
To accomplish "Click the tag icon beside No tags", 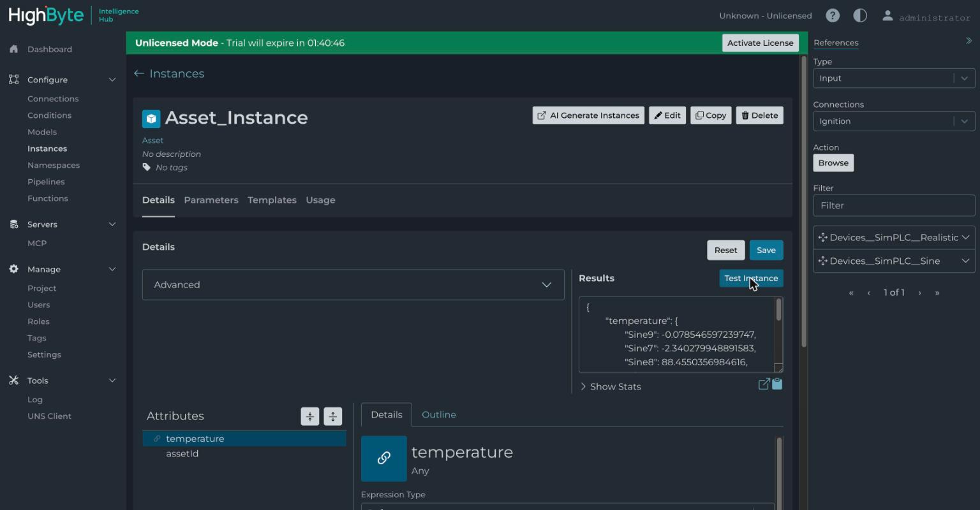I will (147, 167).
